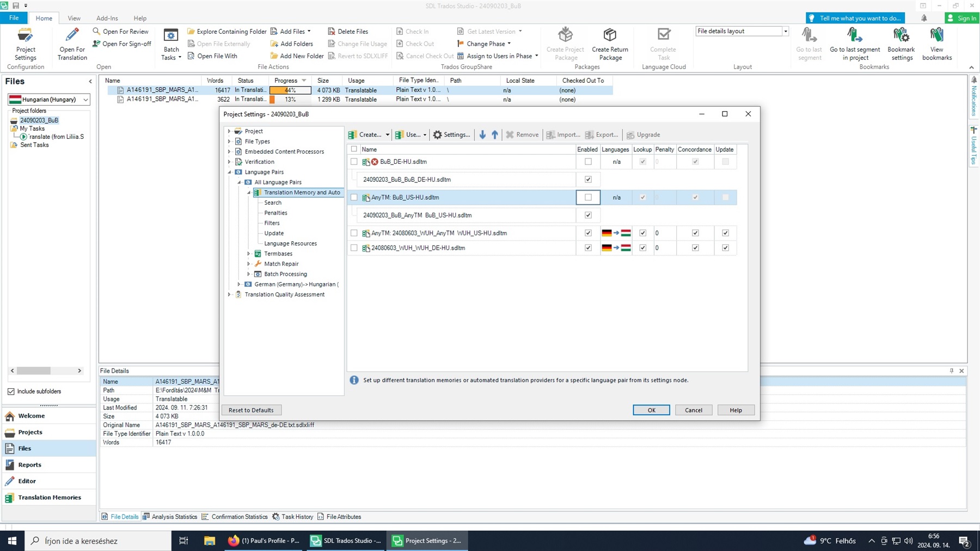Switch to Help ribbon tab
This screenshot has height=551, width=980.
(x=140, y=18)
